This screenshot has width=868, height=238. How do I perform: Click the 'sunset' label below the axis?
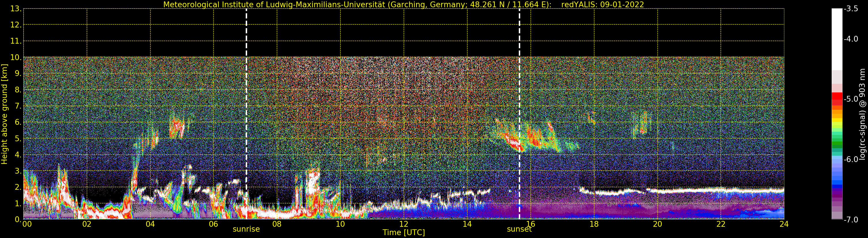519,229
